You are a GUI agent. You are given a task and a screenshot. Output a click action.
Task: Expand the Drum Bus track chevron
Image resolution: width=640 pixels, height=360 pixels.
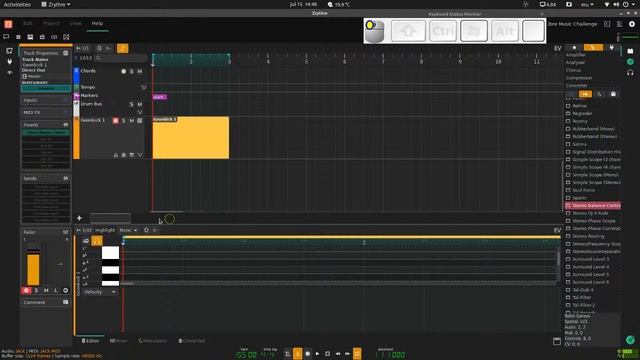(140, 112)
